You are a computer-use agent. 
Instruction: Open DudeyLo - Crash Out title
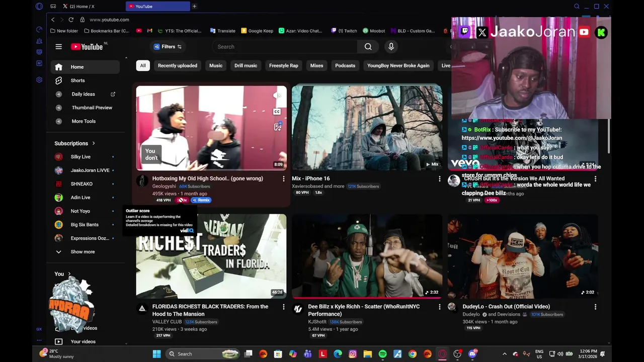click(x=506, y=306)
